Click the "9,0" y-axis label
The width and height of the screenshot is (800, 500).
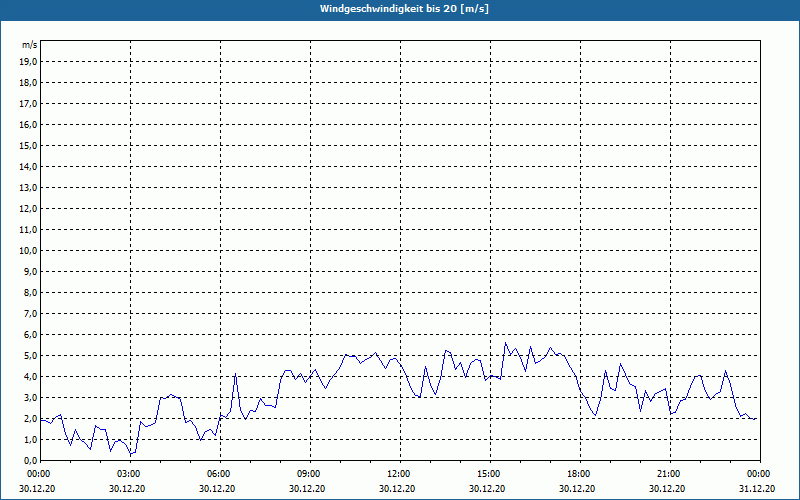click(x=30, y=271)
